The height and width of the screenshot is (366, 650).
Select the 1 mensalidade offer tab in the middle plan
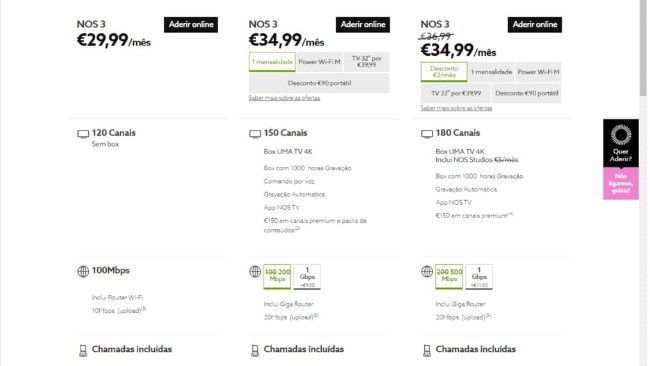(x=272, y=62)
